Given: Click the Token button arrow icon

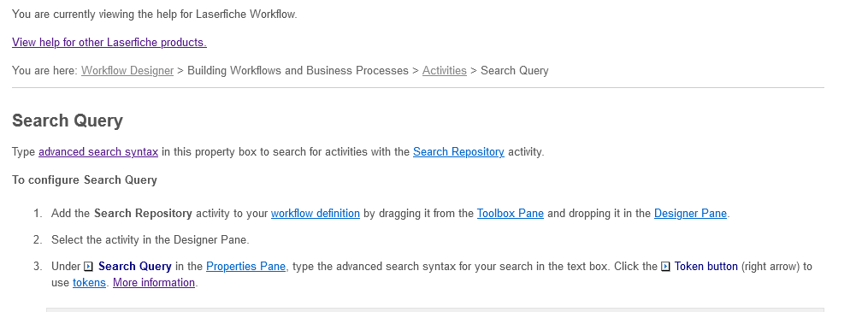Looking at the screenshot, I should 666,267.
